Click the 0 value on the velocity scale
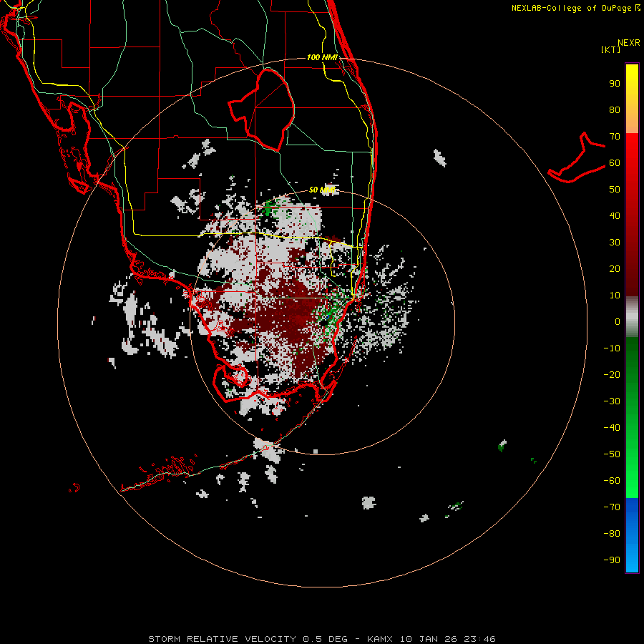The image size is (644, 644). tap(618, 322)
